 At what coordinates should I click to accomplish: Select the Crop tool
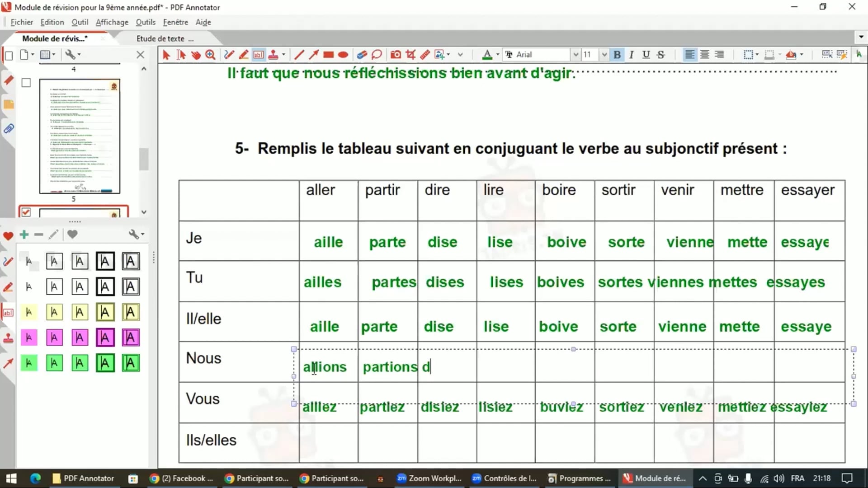tap(410, 55)
